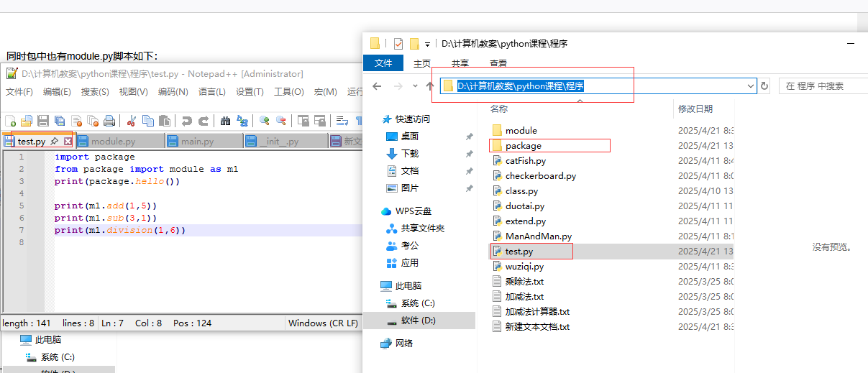
Task: Click 文件 tab in Explorer ribbon
Action: 383,63
